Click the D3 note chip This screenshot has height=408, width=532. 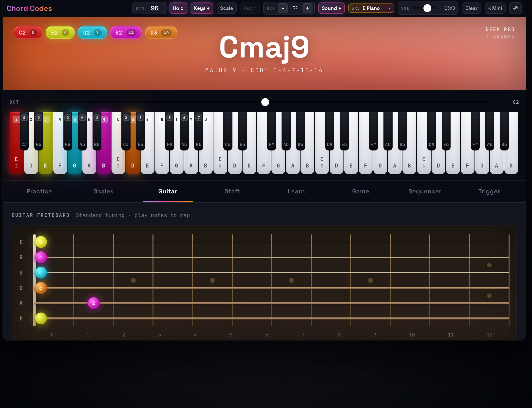[x=161, y=33]
